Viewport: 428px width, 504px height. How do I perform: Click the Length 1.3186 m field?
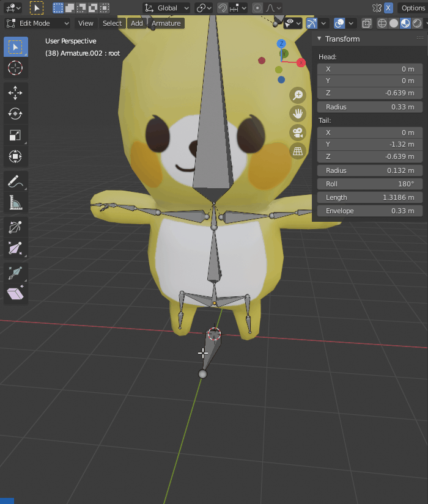coord(370,197)
